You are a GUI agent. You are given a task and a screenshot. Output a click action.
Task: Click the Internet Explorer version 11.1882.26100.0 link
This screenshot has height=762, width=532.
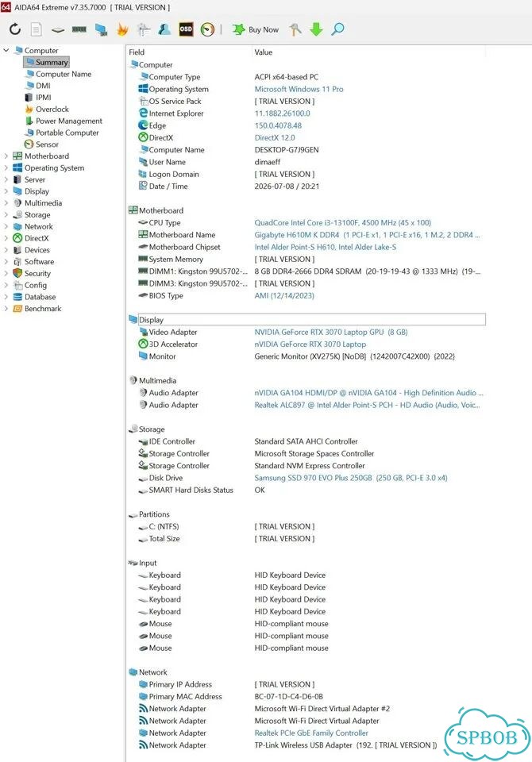tap(282, 114)
